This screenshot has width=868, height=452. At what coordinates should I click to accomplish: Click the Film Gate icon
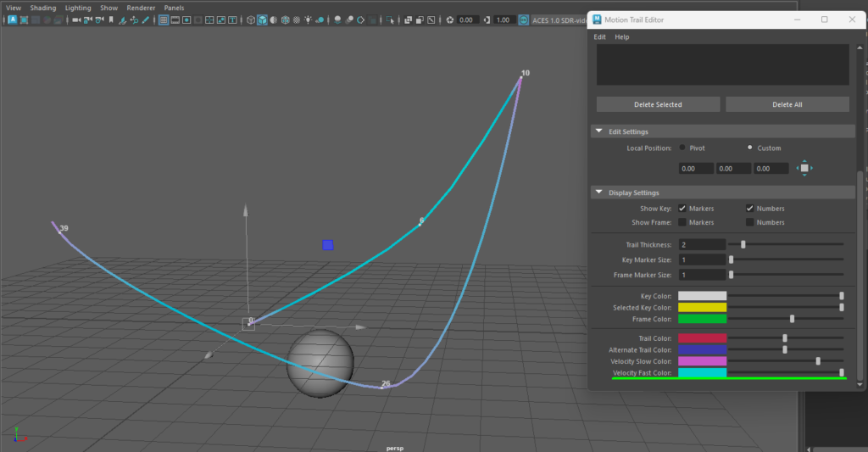(175, 20)
